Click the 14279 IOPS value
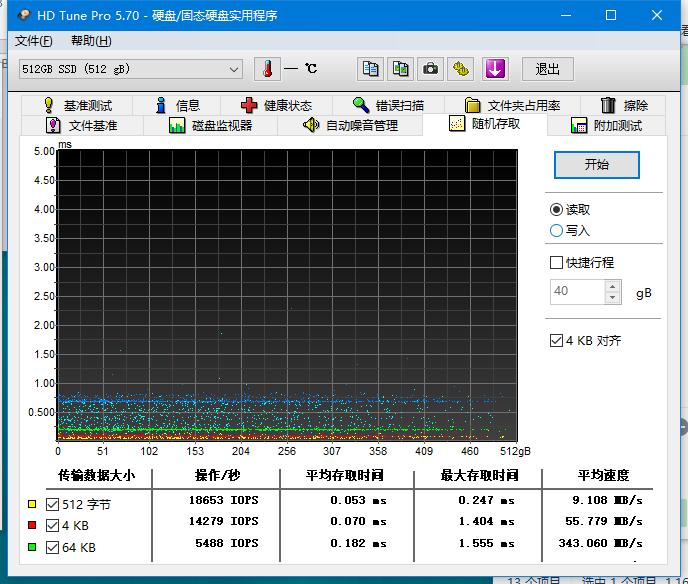Screen dimensions: 688x584 click(223, 521)
